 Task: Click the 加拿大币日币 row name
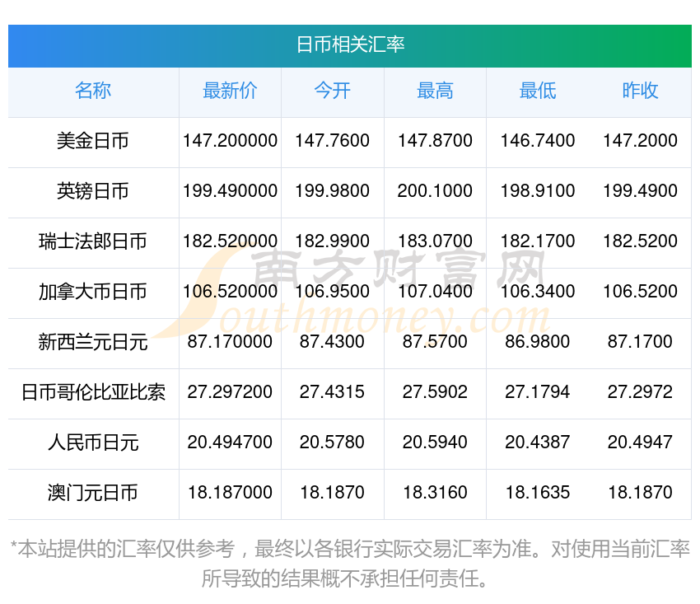coord(93,292)
